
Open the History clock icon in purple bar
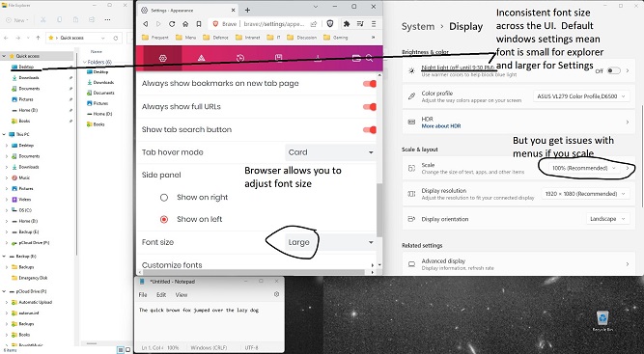click(x=240, y=58)
